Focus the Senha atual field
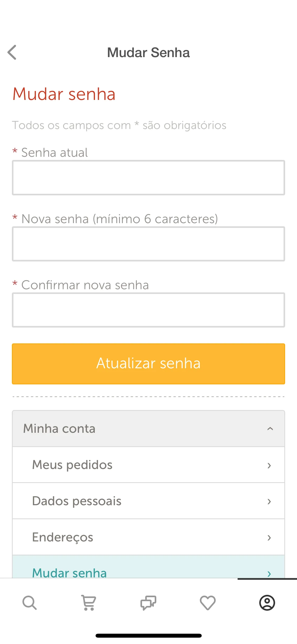The image size is (297, 644). coord(148,178)
